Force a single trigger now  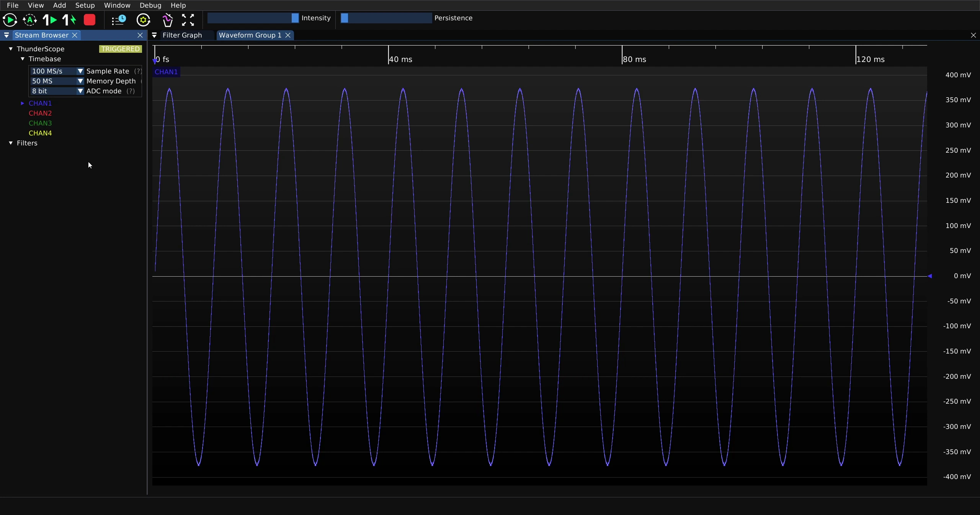point(70,20)
